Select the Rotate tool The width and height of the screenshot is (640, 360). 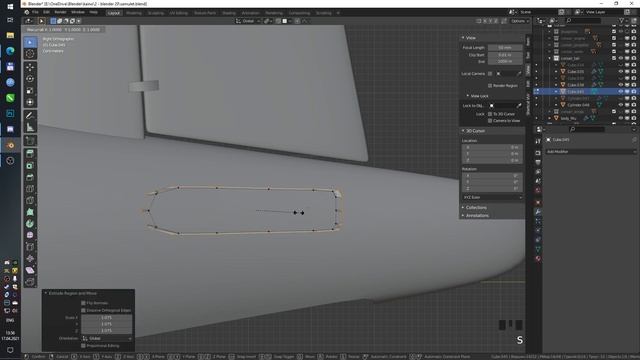[x=30, y=78]
